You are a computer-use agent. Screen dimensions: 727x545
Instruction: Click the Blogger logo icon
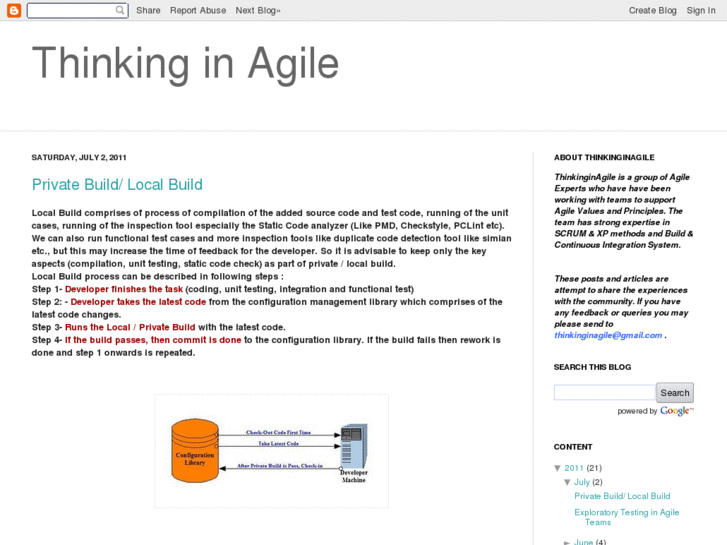click(x=13, y=10)
